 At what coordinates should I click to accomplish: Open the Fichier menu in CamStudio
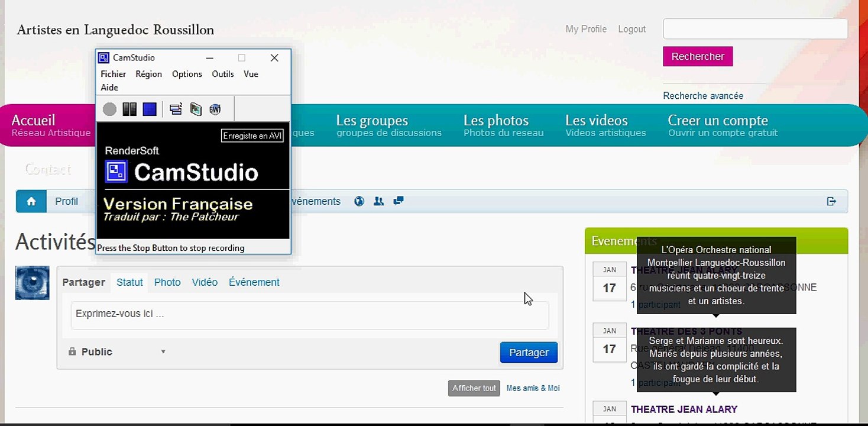click(113, 74)
